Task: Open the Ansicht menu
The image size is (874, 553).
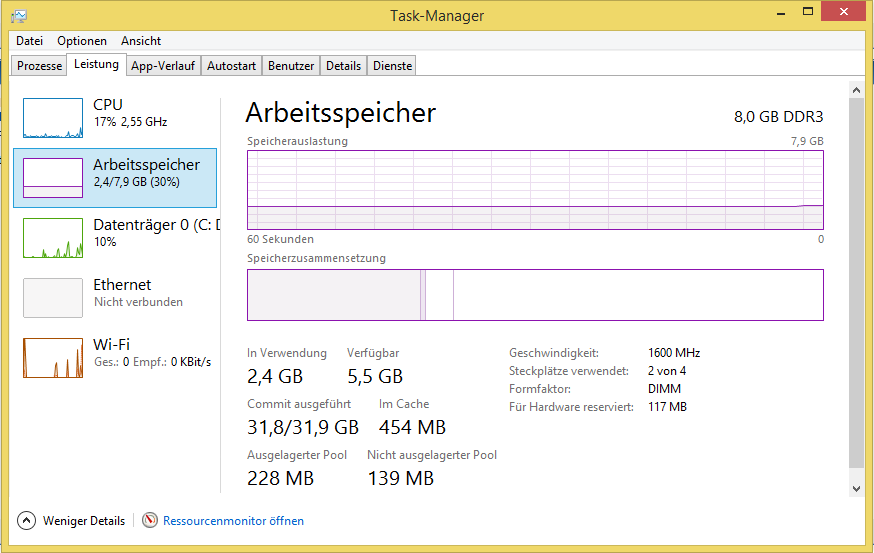Action: 141,41
